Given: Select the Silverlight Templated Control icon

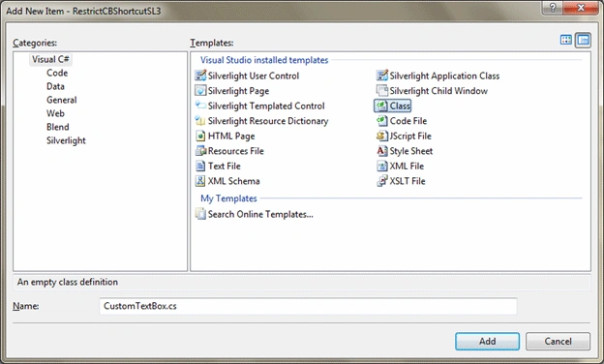Looking at the screenshot, I should [x=200, y=106].
